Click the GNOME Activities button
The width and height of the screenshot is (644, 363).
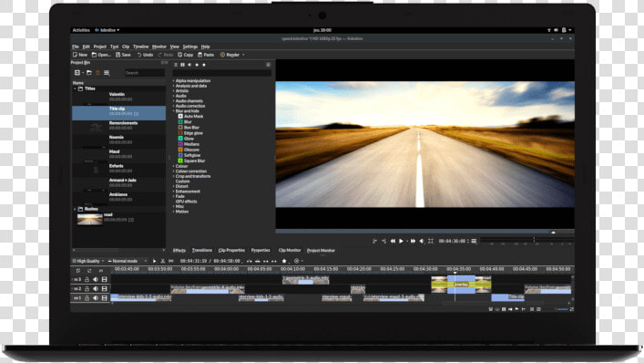coord(81,30)
